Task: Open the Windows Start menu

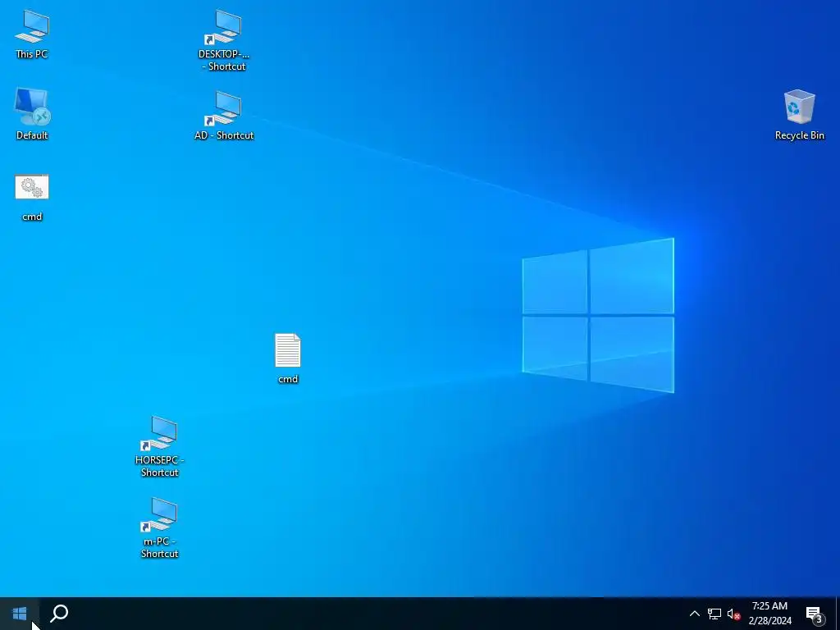Action: pos(20,614)
